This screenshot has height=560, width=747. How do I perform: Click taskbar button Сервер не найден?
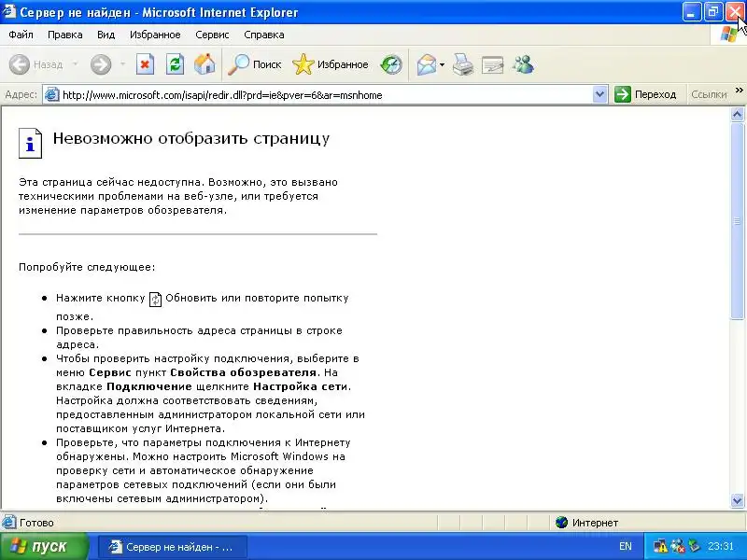tap(173, 547)
